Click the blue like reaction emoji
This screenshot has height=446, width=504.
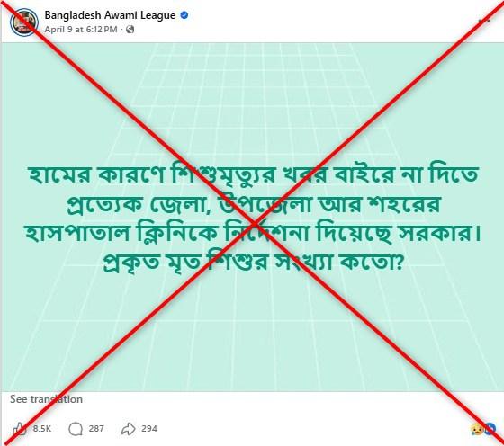(490, 429)
